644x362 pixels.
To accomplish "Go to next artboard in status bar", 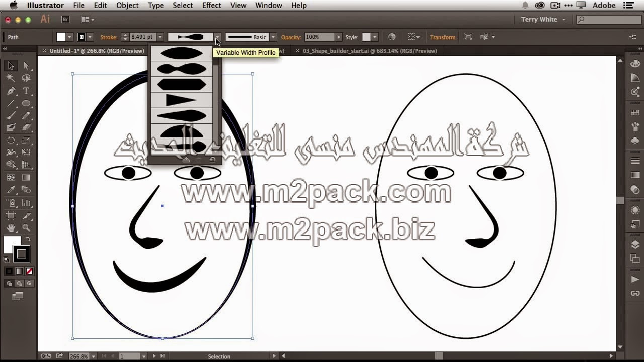I will 154,356.
